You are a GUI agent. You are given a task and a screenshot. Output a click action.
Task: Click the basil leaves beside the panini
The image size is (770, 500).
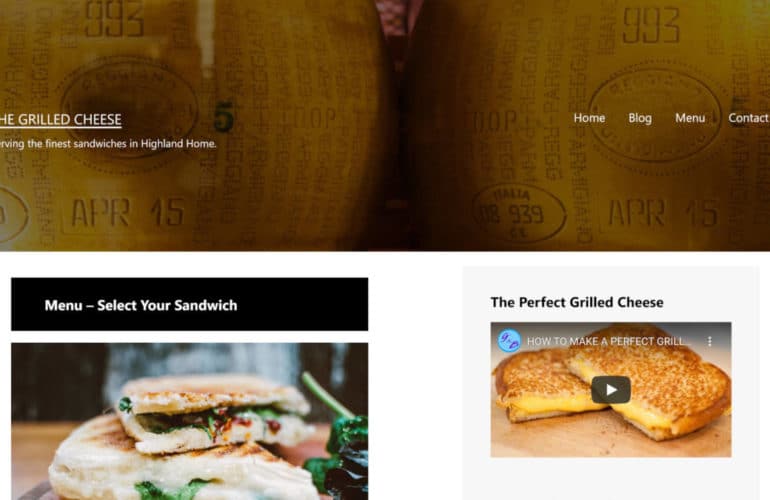[344, 442]
